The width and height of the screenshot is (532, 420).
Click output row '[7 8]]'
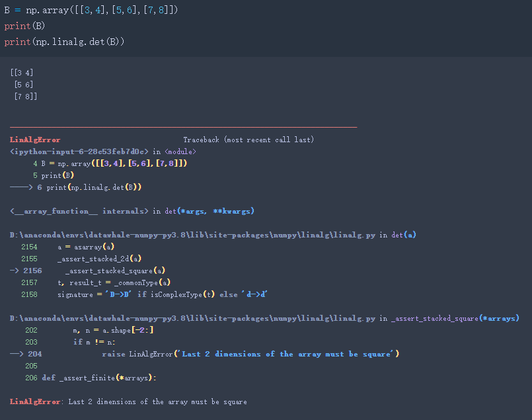26,97
